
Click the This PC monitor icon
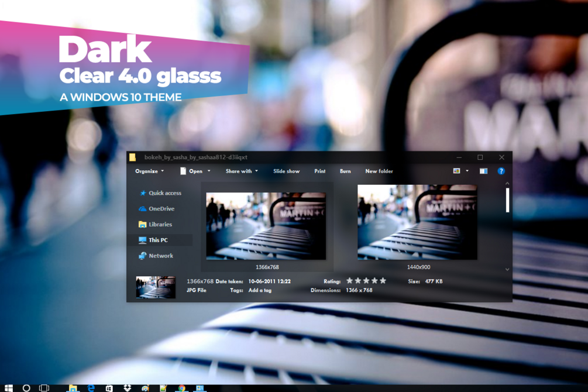pos(143,240)
